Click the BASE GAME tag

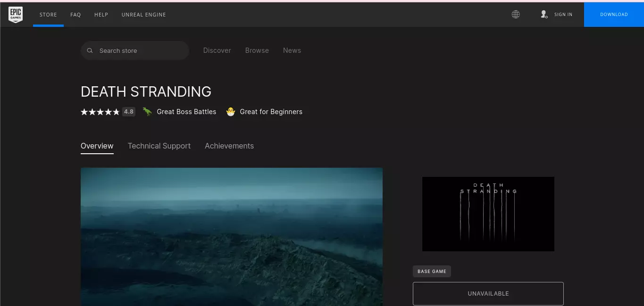(432, 272)
